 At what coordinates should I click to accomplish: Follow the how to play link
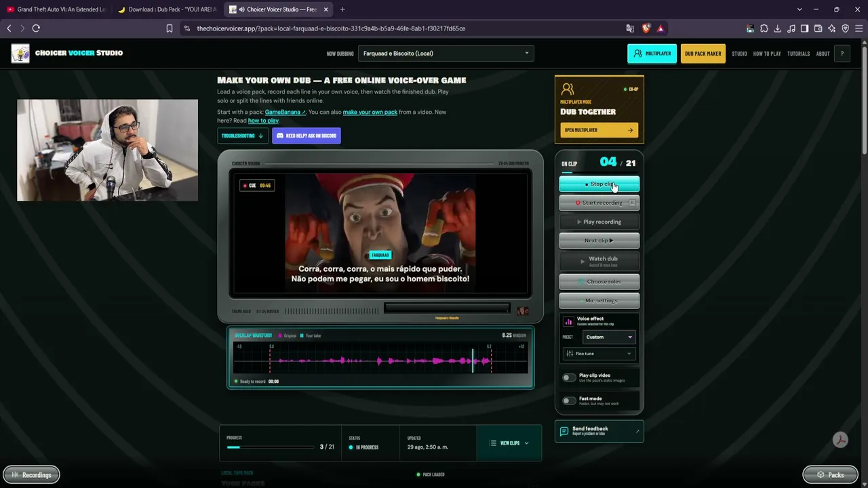click(x=263, y=121)
